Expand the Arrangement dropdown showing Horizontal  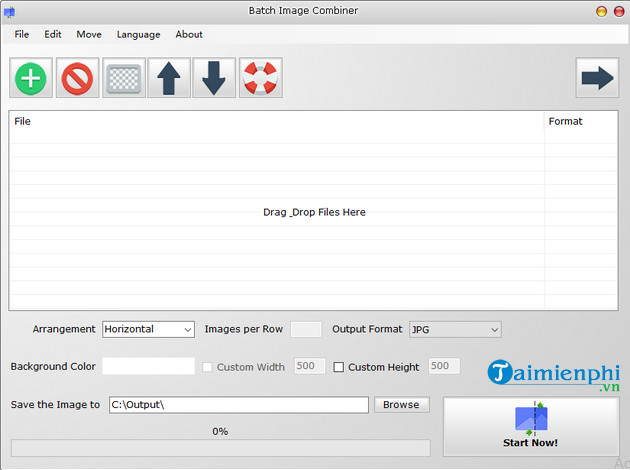click(148, 329)
